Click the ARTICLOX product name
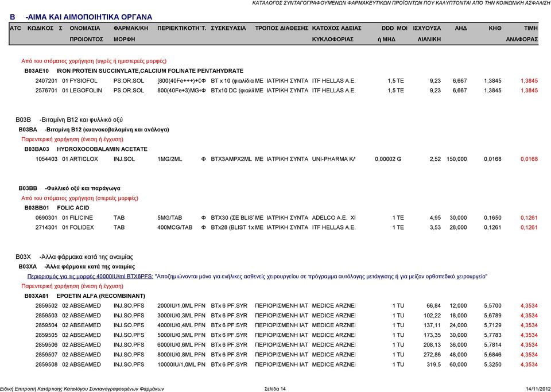Screen dimensions: 551x392 click(84, 159)
